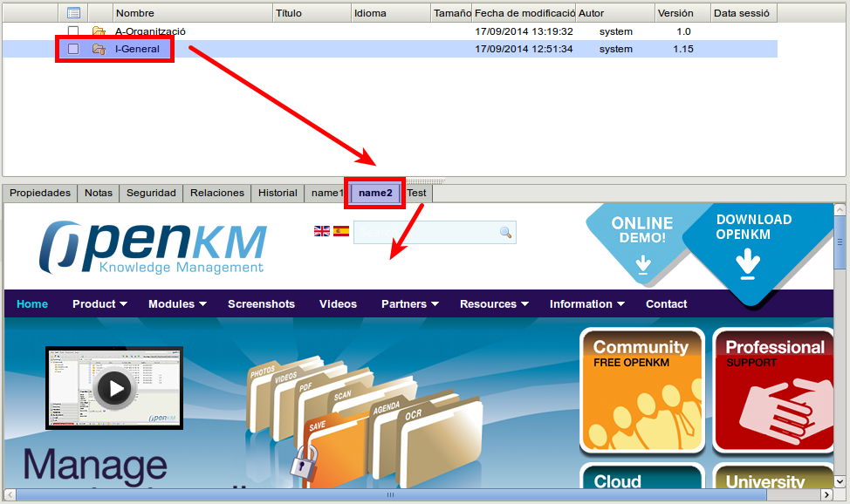Viewport: 850px width, 504px height.
Task: Click the I-General folder icon
Action: click(x=99, y=49)
